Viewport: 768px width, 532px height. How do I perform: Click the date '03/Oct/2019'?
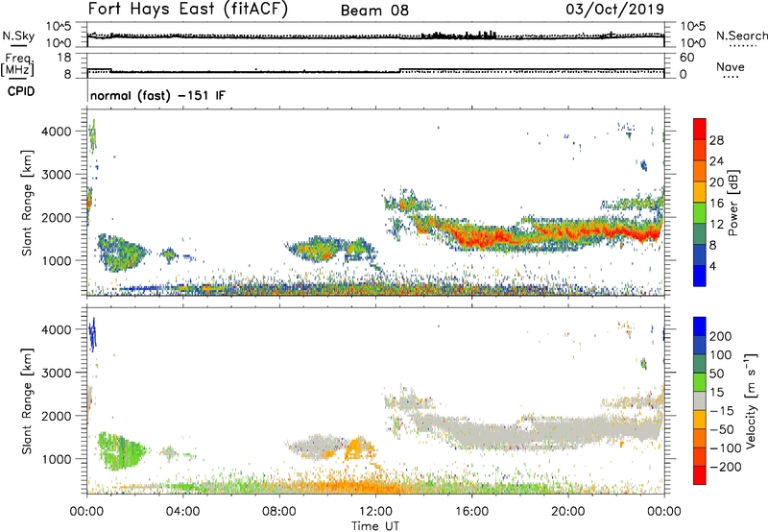click(614, 9)
